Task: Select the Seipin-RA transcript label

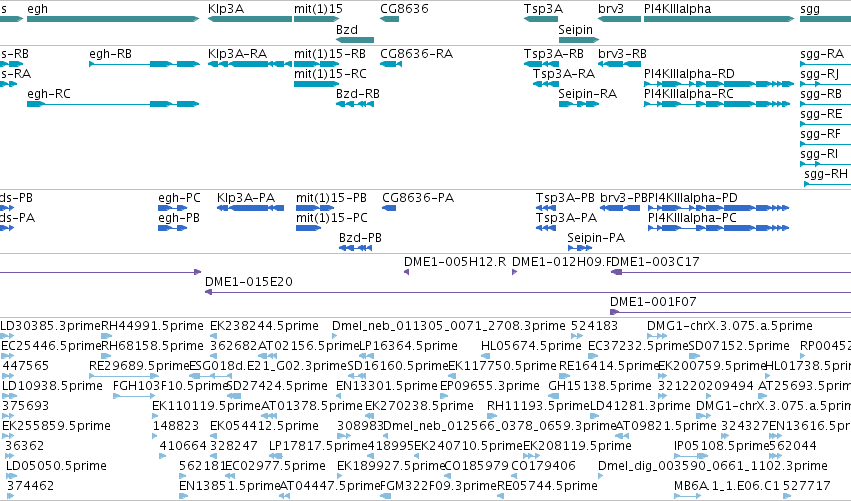Action: pos(587,94)
